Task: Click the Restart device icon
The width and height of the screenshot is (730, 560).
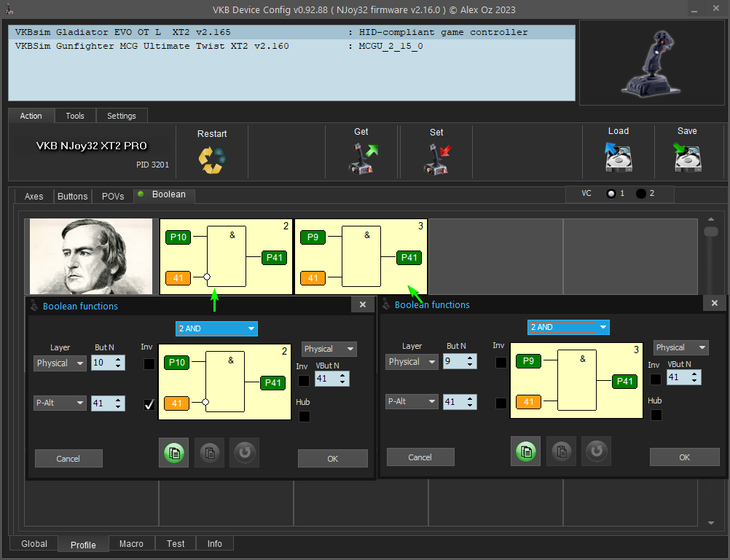Action: (x=212, y=159)
